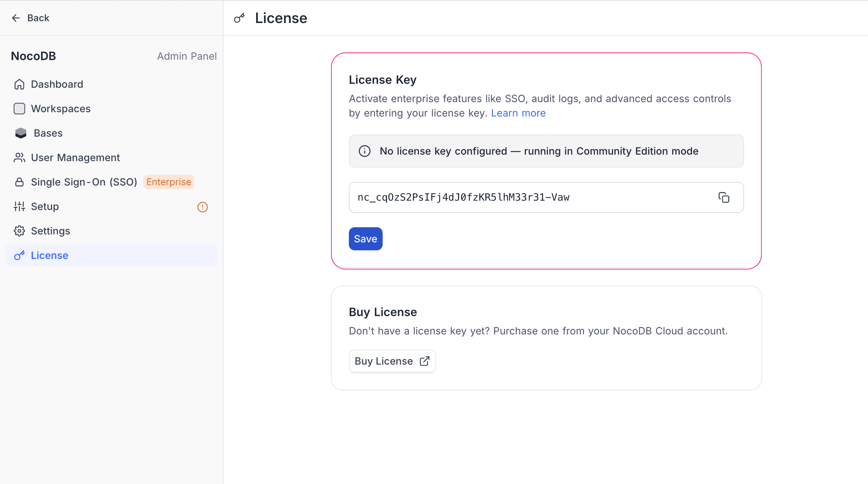The height and width of the screenshot is (484, 868).
Task: Click the Buy License button
Action: pyautogui.click(x=392, y=361)
